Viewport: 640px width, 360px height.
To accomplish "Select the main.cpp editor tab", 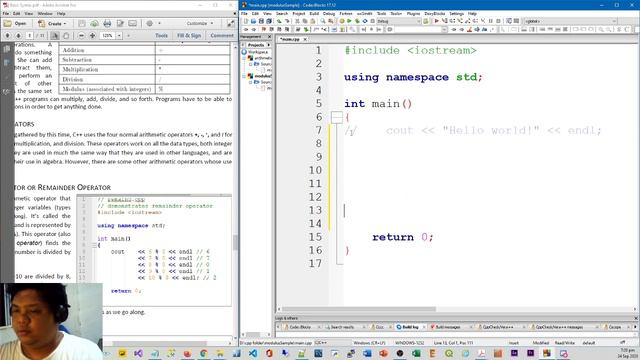I will tap(289, 39).
